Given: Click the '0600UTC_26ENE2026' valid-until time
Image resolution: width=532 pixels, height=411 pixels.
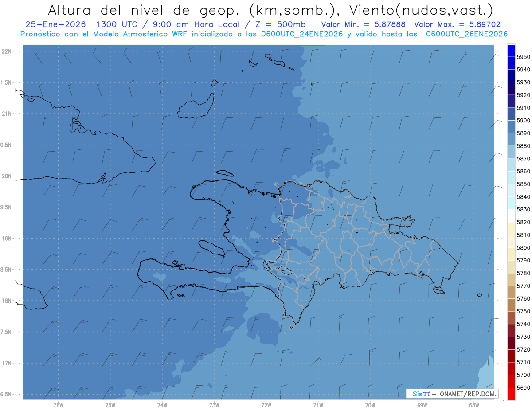Looking at the screenshot, I should click(x=467, y=34).
